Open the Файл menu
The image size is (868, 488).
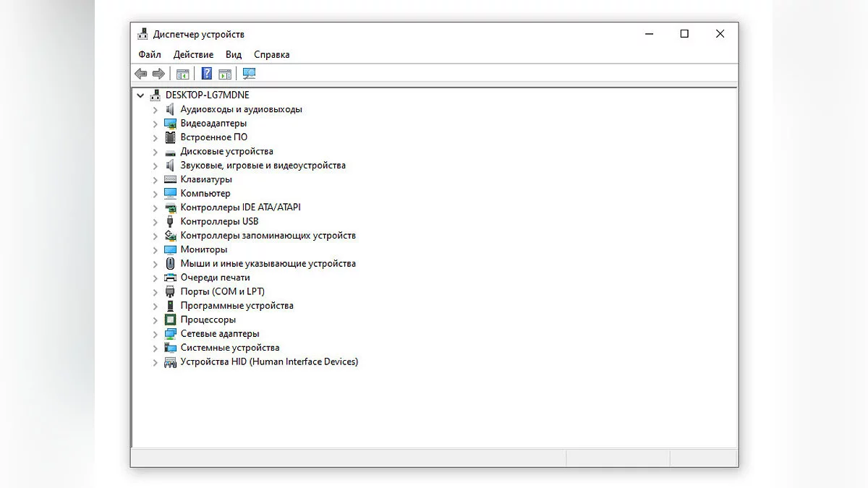click(150, 55)
